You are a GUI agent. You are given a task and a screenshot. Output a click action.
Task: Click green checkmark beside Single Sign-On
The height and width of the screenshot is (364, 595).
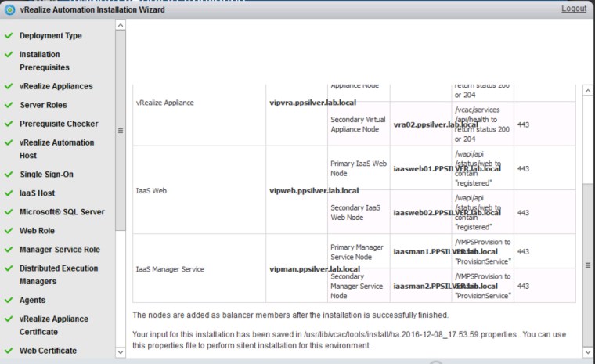point(9,175)
